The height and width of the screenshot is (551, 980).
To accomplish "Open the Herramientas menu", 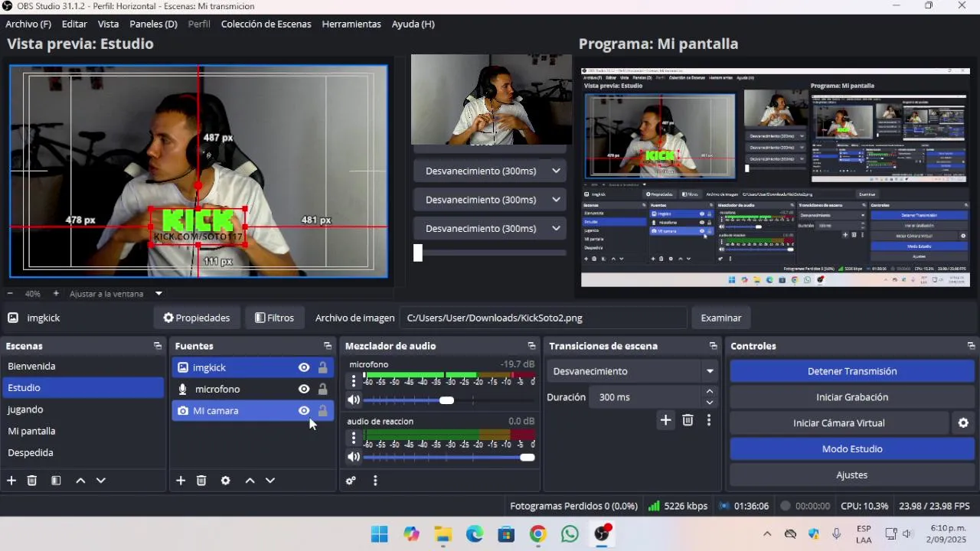I will pyautogui.click(x=351, y=24).
